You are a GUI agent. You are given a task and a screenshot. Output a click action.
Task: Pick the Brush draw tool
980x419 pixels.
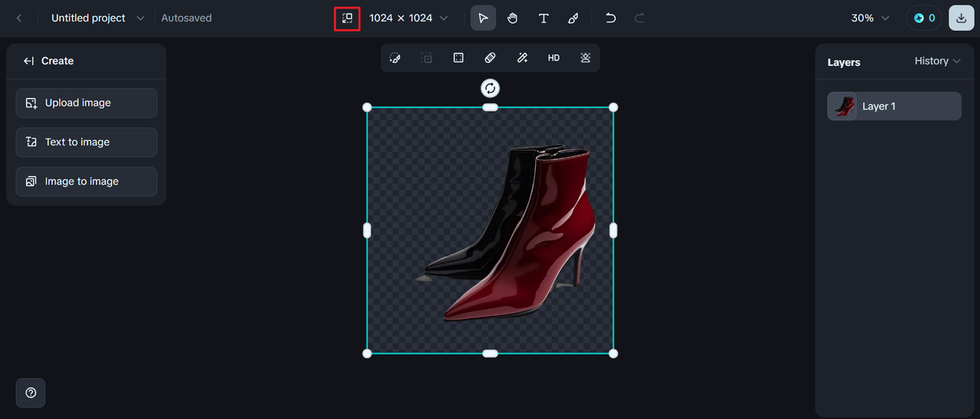click(573, 18)
